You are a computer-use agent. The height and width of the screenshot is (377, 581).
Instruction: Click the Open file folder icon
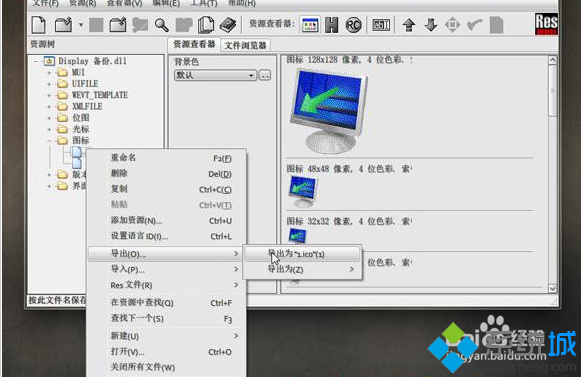(63, 25)
